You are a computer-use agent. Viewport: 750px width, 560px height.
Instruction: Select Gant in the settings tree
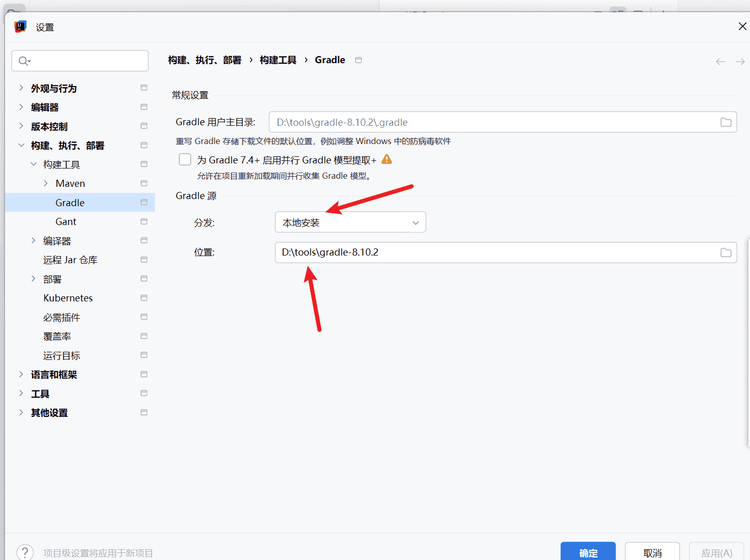[66, 222]
